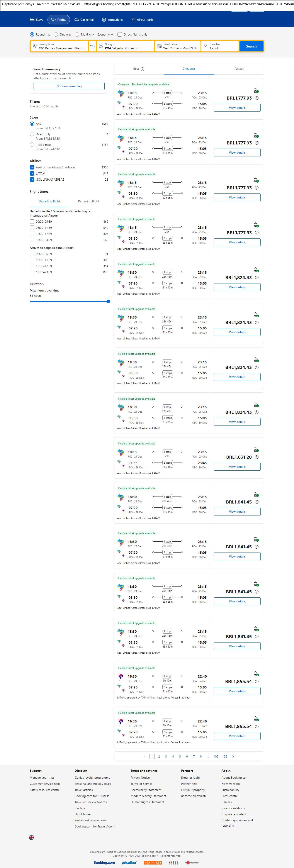This screenshot has height=868, width=294.
Task: Click the calendar icon in Travel dates field
Action: 159,46
